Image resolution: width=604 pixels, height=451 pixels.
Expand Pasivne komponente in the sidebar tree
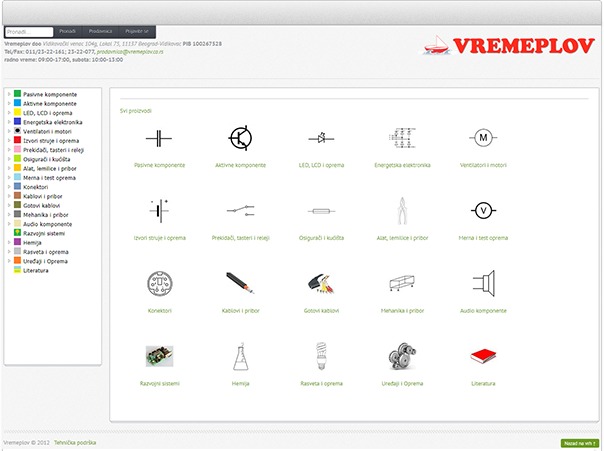(8, 94)
